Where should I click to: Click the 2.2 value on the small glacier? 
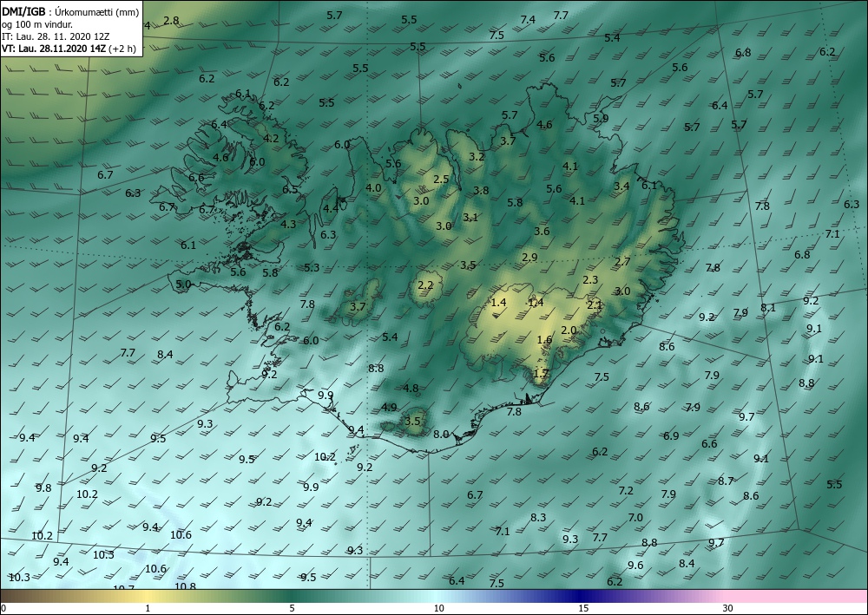coord(425,285)
